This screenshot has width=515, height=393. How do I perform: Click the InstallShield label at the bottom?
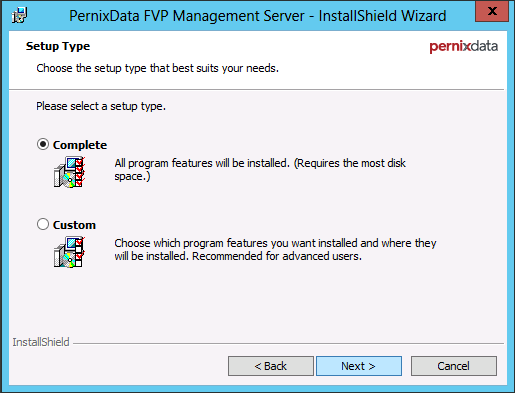pyautogui.click(x=41, y=342)
